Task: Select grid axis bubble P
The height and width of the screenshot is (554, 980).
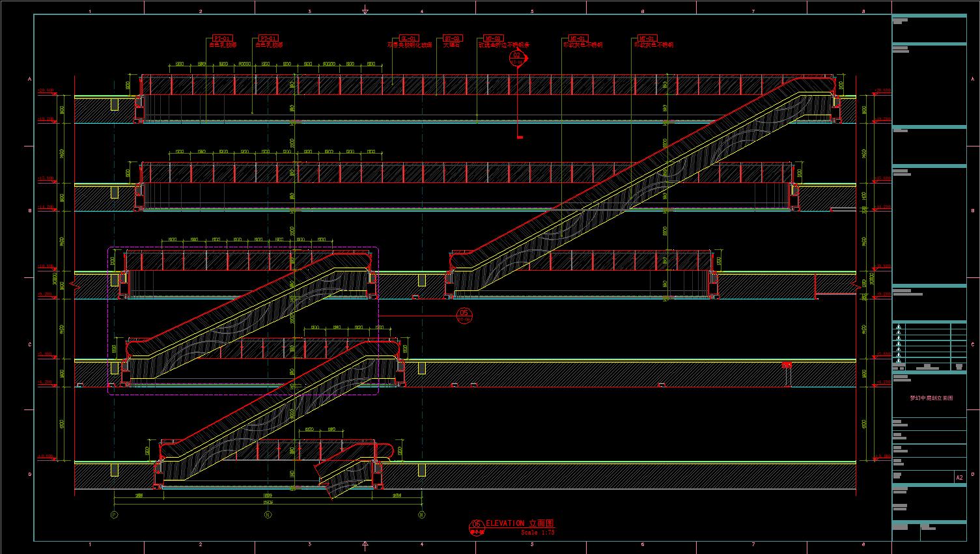Action: (x=115, y=515)
